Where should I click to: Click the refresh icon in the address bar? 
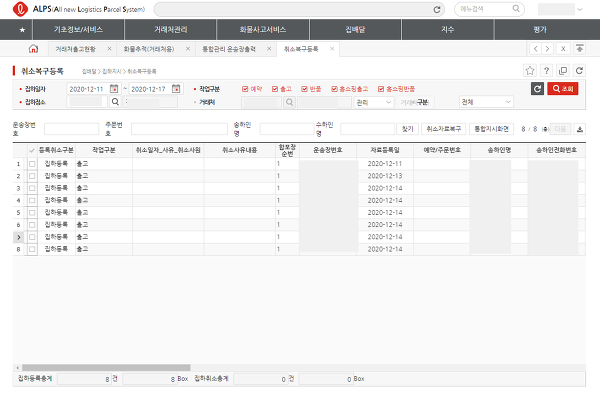click(x=437, y=10)
